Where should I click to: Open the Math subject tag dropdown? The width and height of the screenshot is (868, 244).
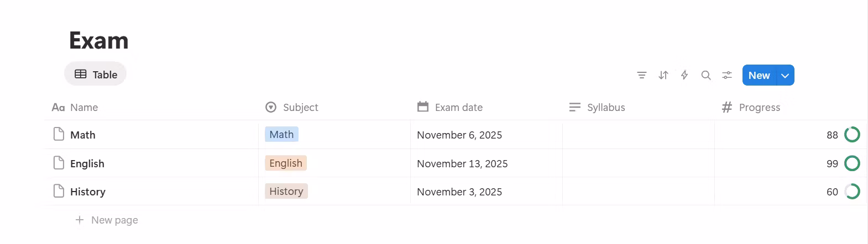pyautogui.click(x=281, y=134)
